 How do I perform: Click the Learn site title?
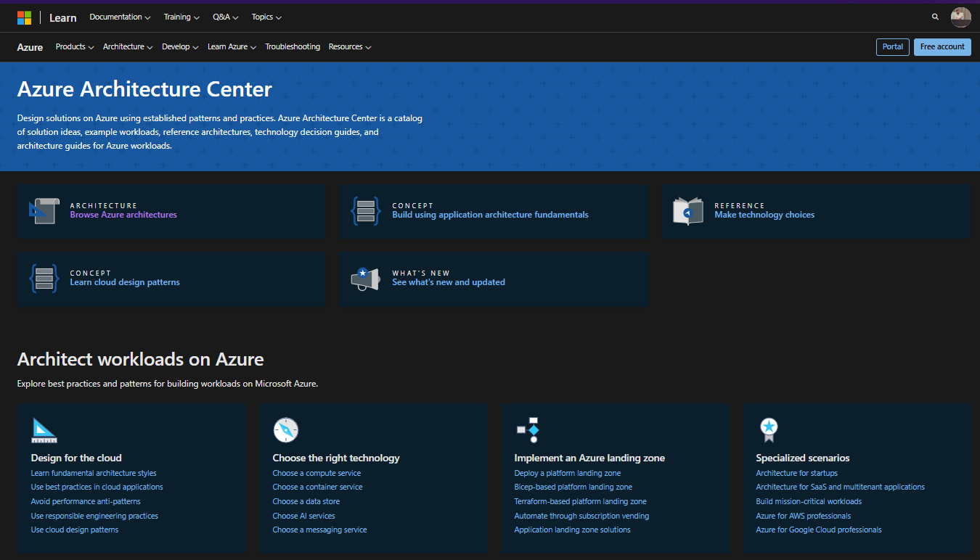[x=63, y=17]
